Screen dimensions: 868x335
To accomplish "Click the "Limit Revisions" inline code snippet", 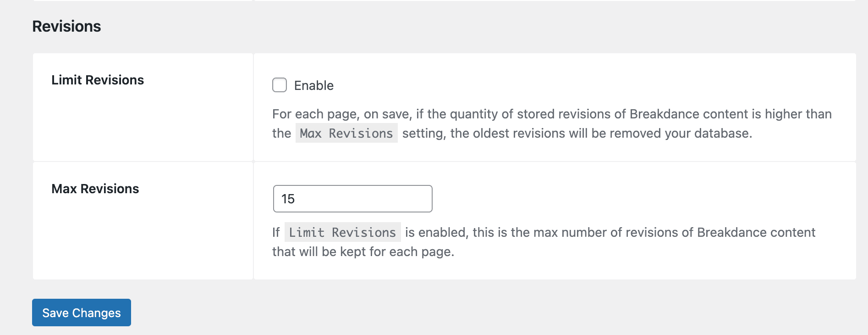I will [x=342, y=233].
